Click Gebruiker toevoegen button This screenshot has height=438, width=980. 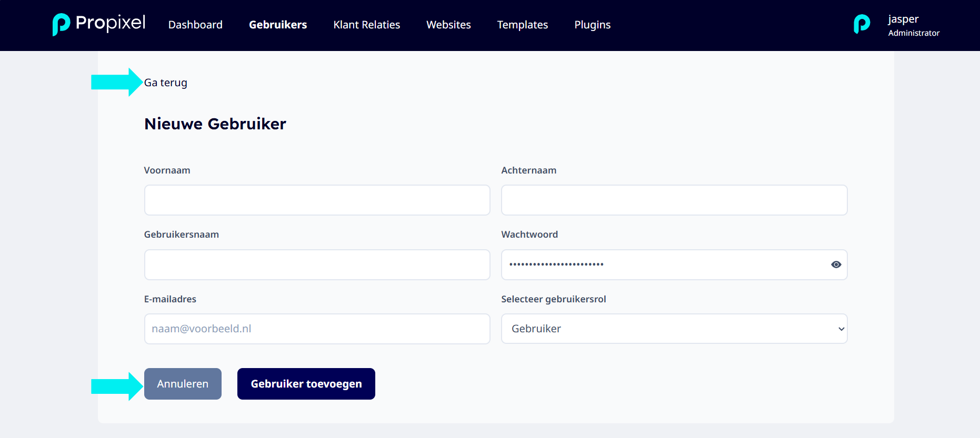(306, 384)
